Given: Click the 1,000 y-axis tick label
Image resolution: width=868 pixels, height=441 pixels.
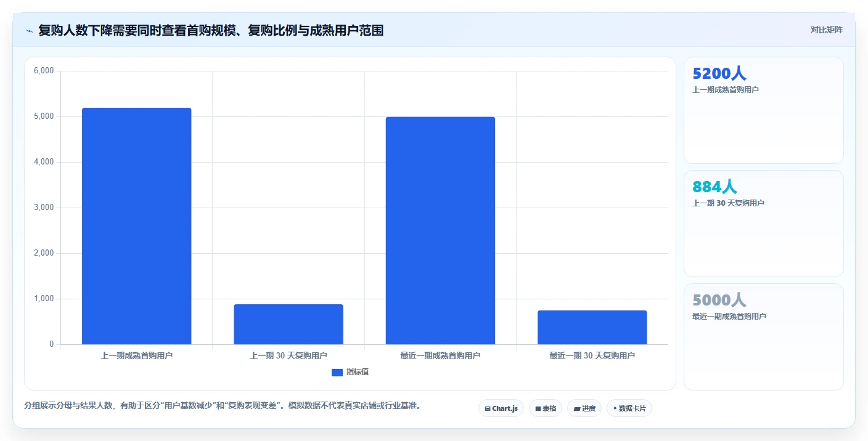Looking at the screenshot, I should [x=44, y=299].
